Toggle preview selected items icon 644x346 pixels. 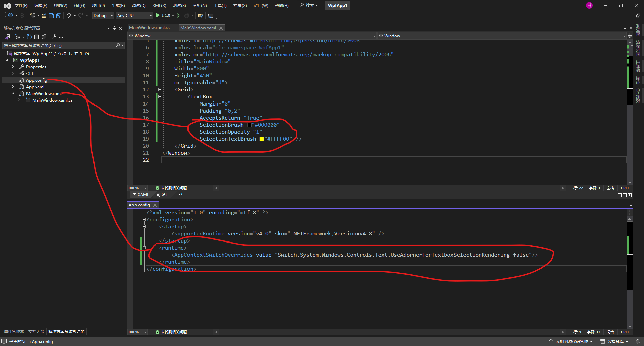click(61, 37)
